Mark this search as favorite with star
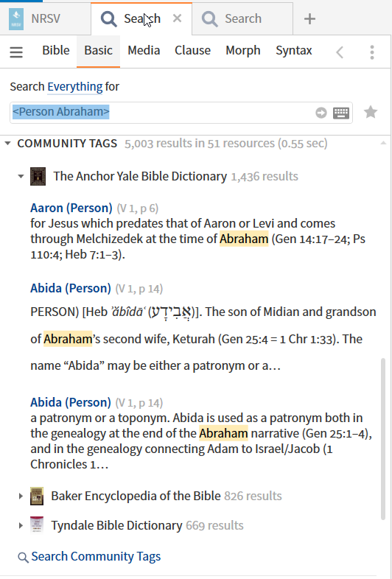 pyautogui.click(x=371, y=112)
